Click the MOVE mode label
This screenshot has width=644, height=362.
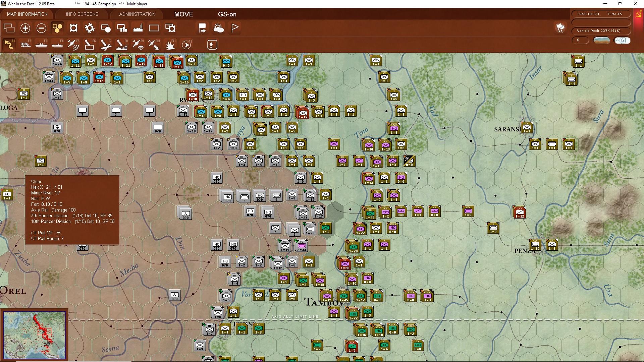pyautogui.click(x=183, y=14)
